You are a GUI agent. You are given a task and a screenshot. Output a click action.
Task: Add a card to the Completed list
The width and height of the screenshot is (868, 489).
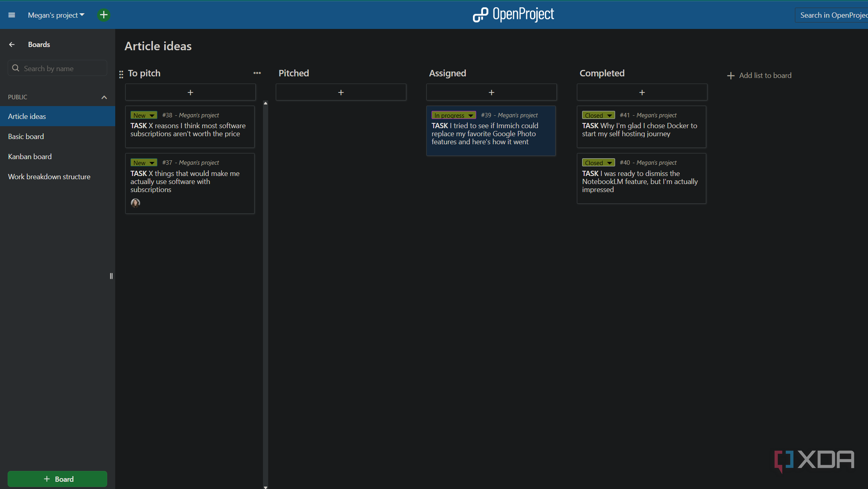coord(642,92)
